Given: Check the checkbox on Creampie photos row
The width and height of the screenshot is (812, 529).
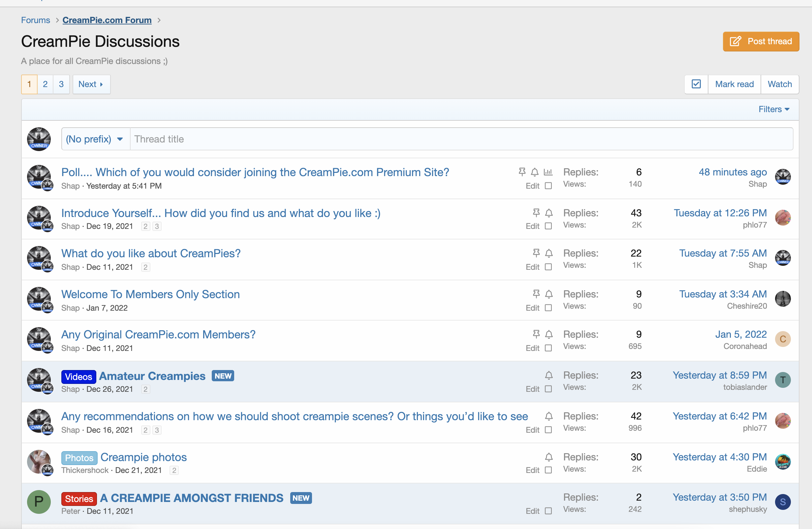Looking at the screenshot, I should (548, 470).
